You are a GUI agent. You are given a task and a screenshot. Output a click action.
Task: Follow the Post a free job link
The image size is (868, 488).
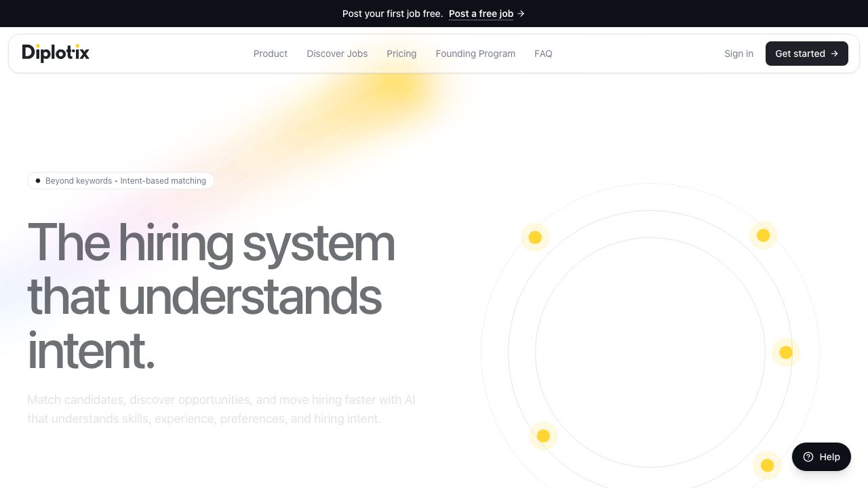point(487,14)
